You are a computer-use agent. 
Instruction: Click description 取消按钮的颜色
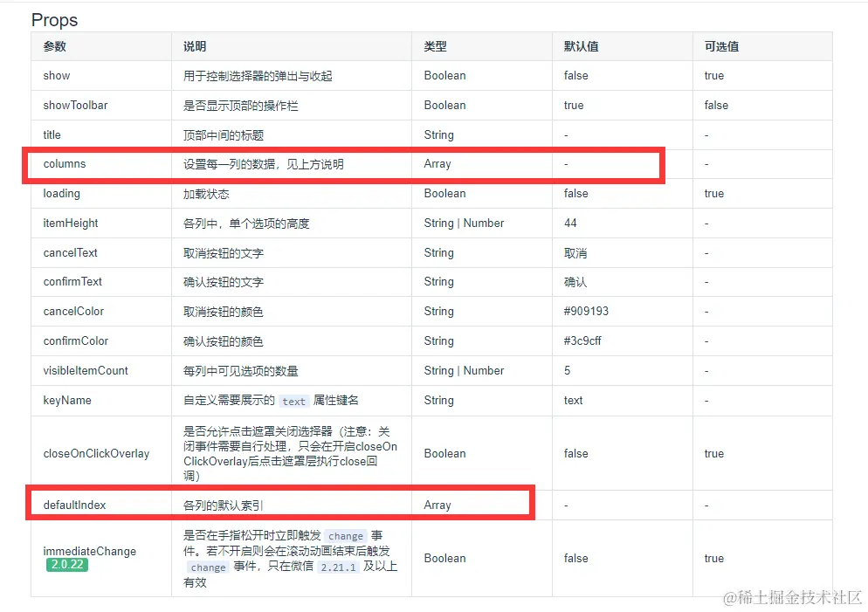tap(223, 312)
